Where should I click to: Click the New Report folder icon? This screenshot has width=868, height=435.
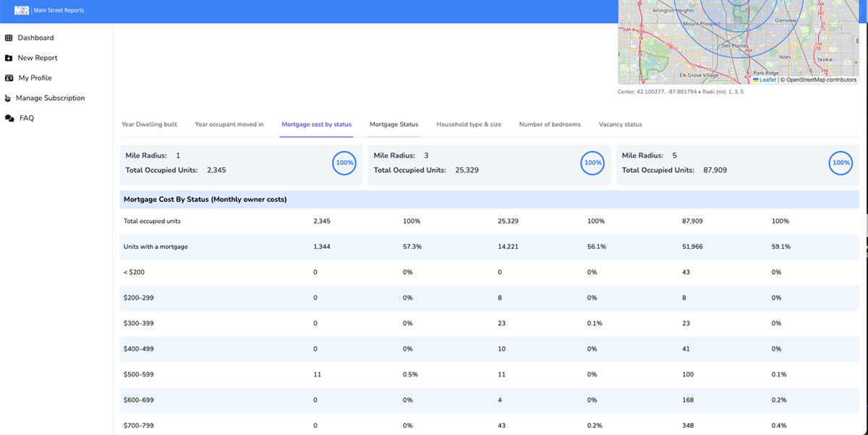pyautogui.click(x=9, y=57)
